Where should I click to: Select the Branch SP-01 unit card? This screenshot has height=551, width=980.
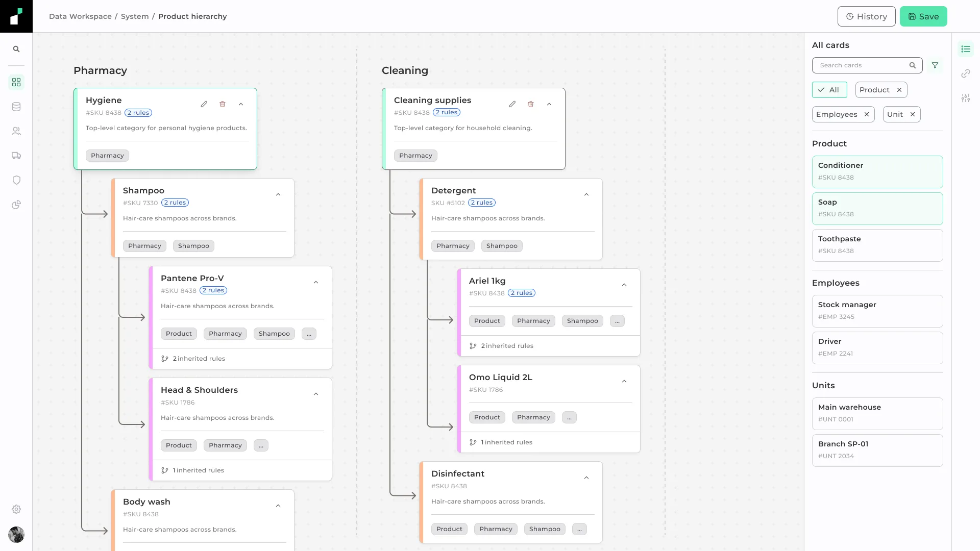tap(877, 450)
